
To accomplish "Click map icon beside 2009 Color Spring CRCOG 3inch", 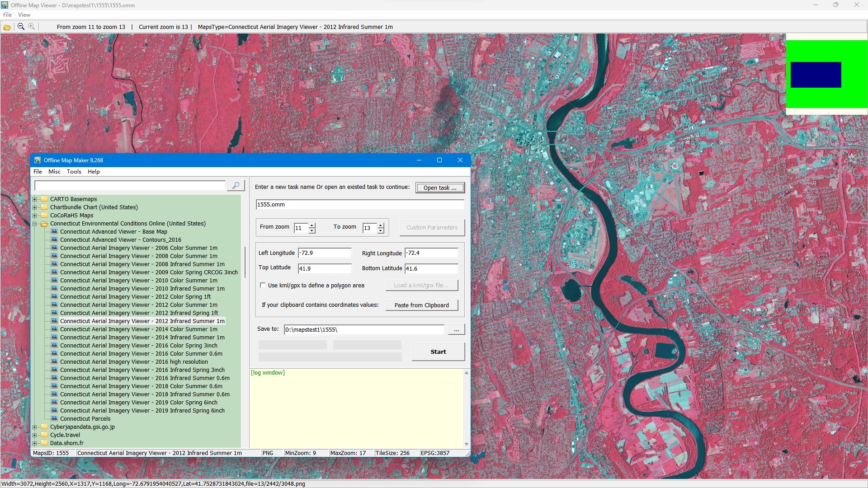I will 55,272.
